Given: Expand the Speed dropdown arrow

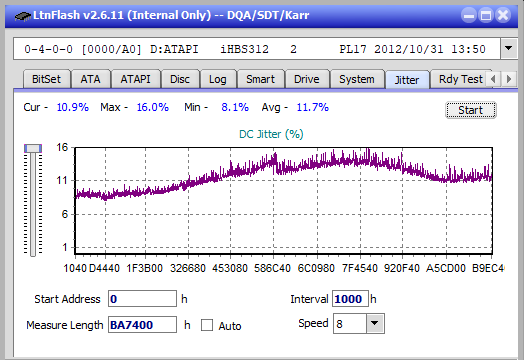Looking at the screenshot, I should (x=375, y=323).
